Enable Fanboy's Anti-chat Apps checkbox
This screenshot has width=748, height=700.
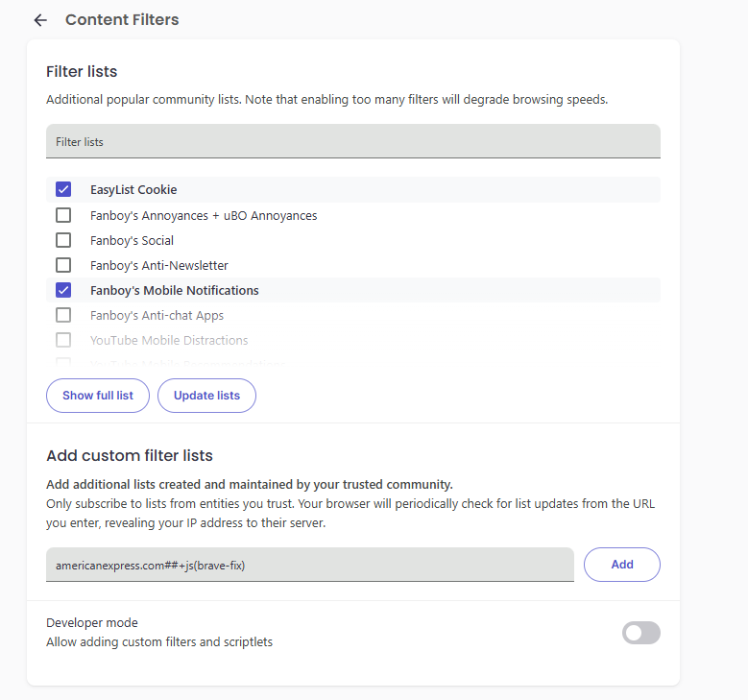coord(63,315)
